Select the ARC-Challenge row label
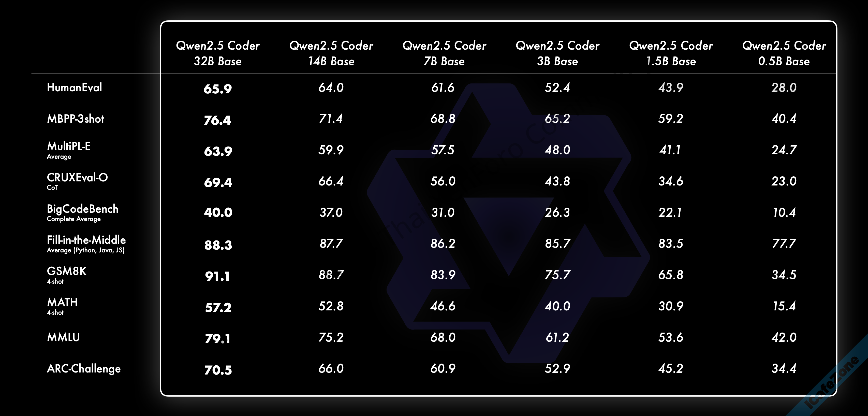 [84, 368]
